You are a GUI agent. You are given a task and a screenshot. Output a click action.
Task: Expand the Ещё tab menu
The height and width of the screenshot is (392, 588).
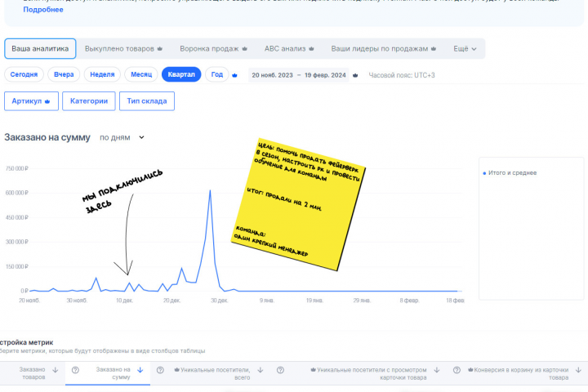click(465, 49)
